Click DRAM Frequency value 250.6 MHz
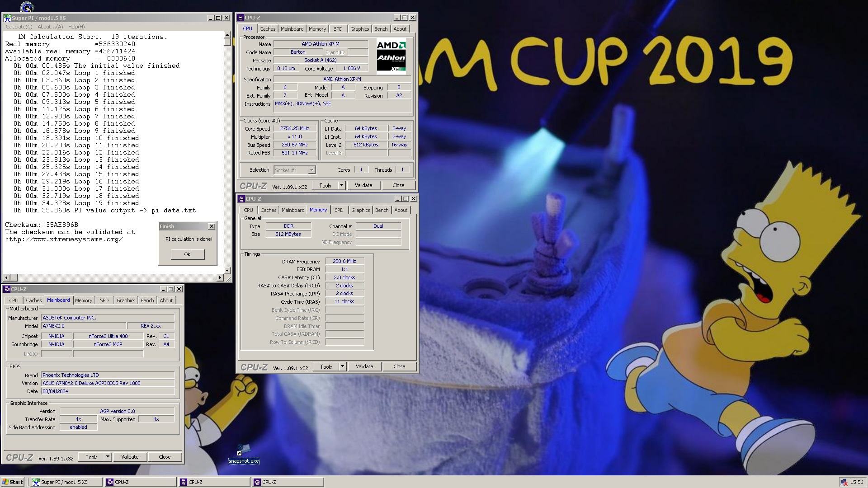The width and height of the screenshot is (868, 488). (344, 261)
